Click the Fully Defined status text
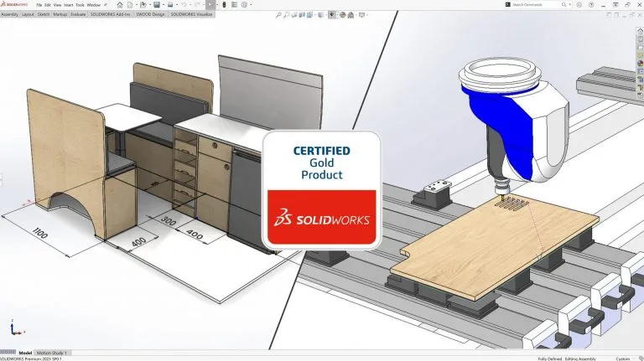The image size is (644, 361). pos(549,359)
